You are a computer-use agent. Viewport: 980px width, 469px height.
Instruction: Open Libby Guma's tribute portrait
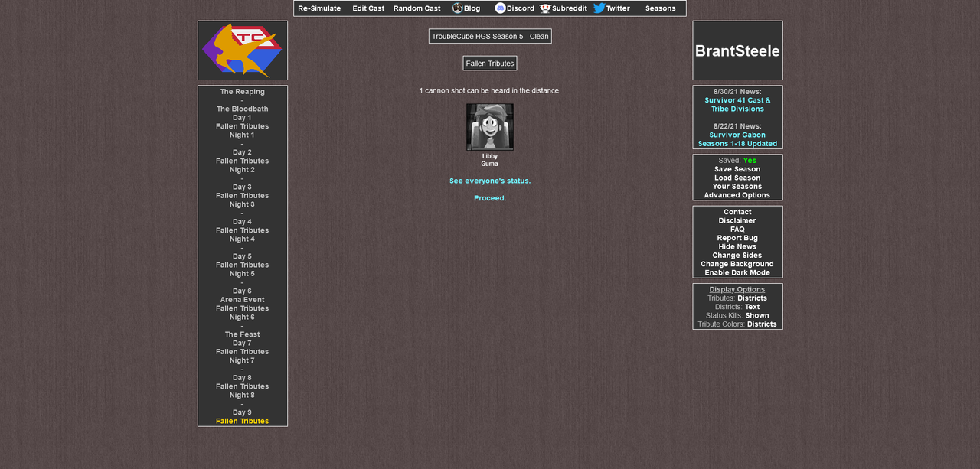pyautogui.click(x=490, y=127)
